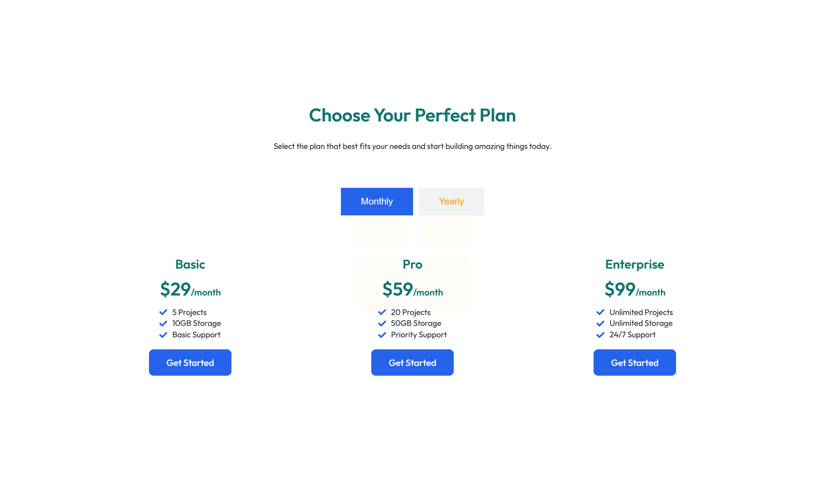Click Get Started under the Enterprise plan

pos(634,362)
